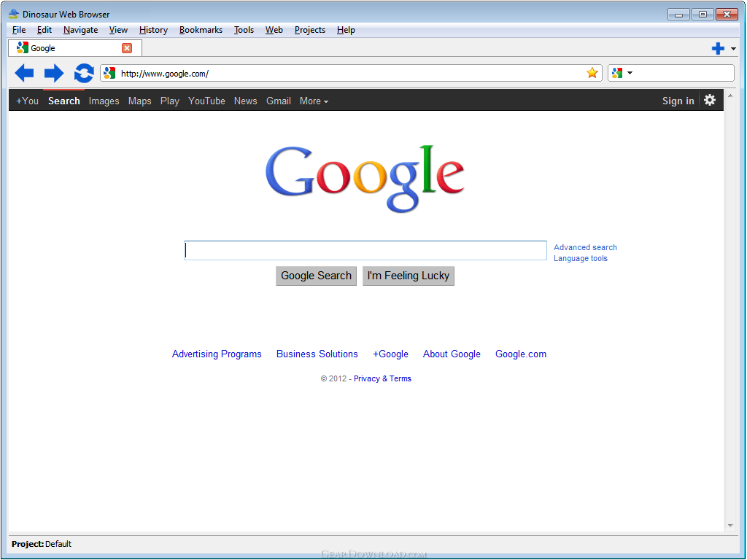747x560 pixels.
Task: Open the search engine selector dropdown arrow
Action: click(630, 73)
